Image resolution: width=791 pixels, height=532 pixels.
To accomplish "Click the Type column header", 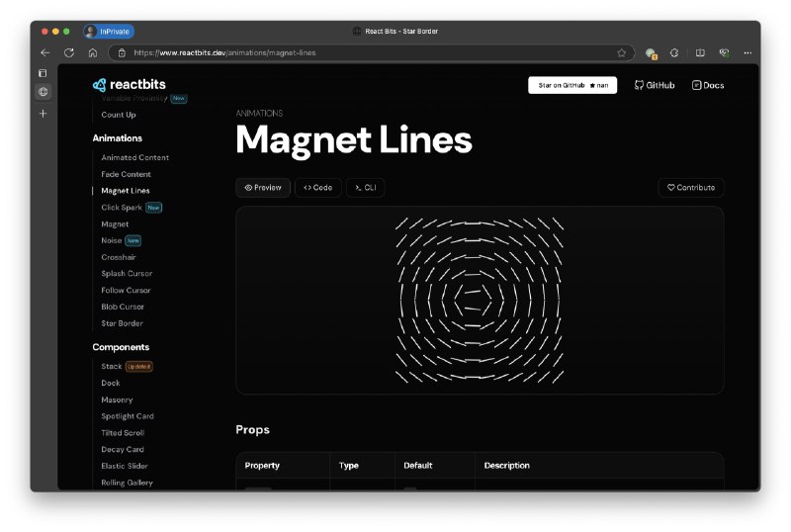I will point(349,466).
